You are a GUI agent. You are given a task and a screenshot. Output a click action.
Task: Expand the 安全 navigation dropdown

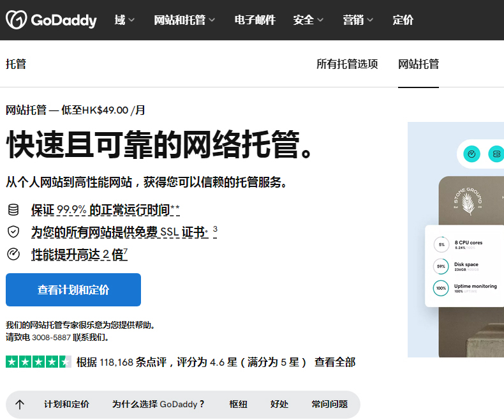tap(308, 20)
